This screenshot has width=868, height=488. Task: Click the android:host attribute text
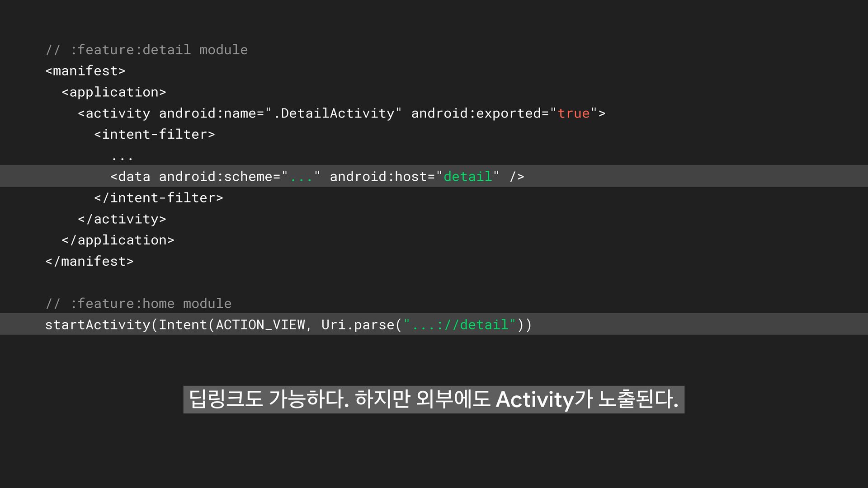(x=378, y=177)
